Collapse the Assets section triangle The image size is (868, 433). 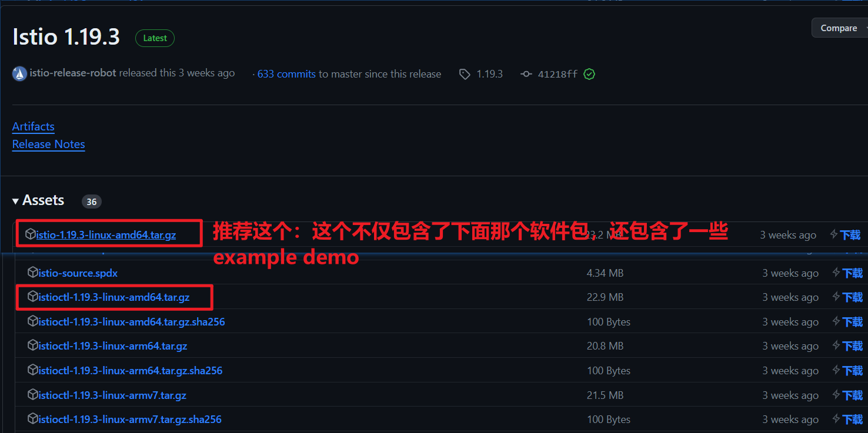tap(15, 202)
